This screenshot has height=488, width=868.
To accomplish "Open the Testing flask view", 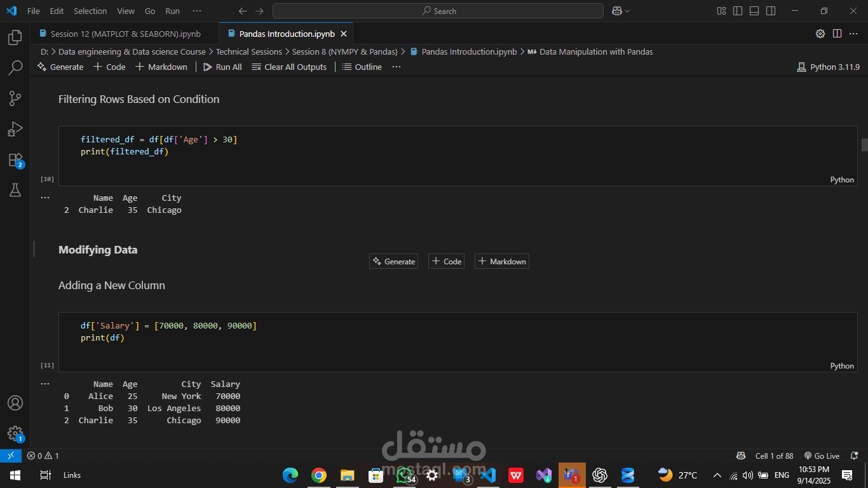I will [15, 190].
